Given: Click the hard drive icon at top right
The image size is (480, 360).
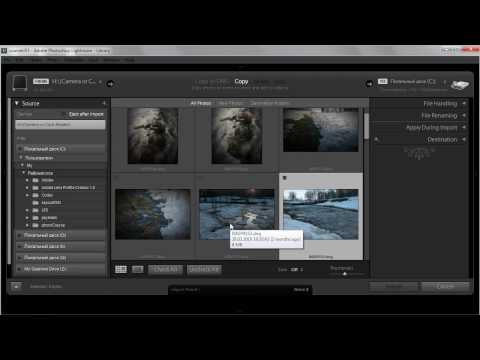Looking at the screenshot, I should (x=459, y=85).
